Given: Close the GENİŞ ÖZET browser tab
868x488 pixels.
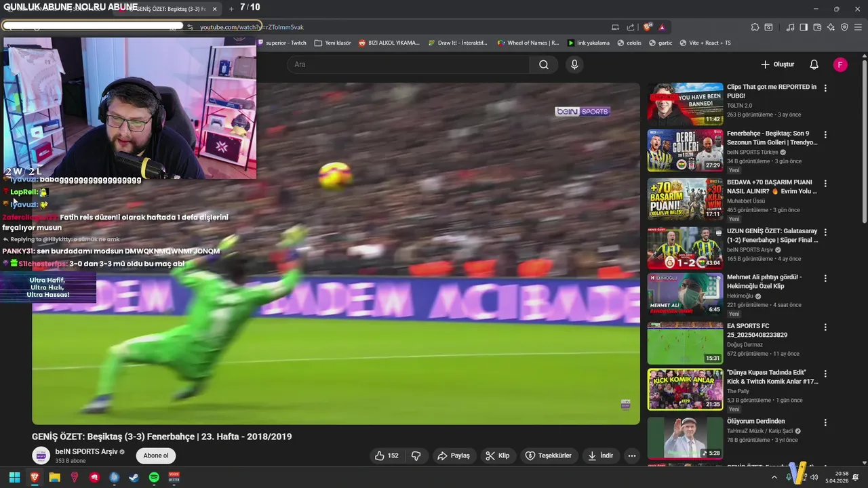Looking at the screenshot, I should 215,9.
